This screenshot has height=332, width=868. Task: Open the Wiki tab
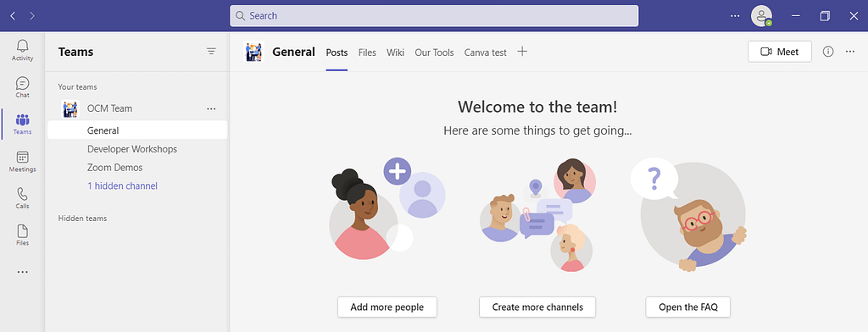(x=395, y=53)
